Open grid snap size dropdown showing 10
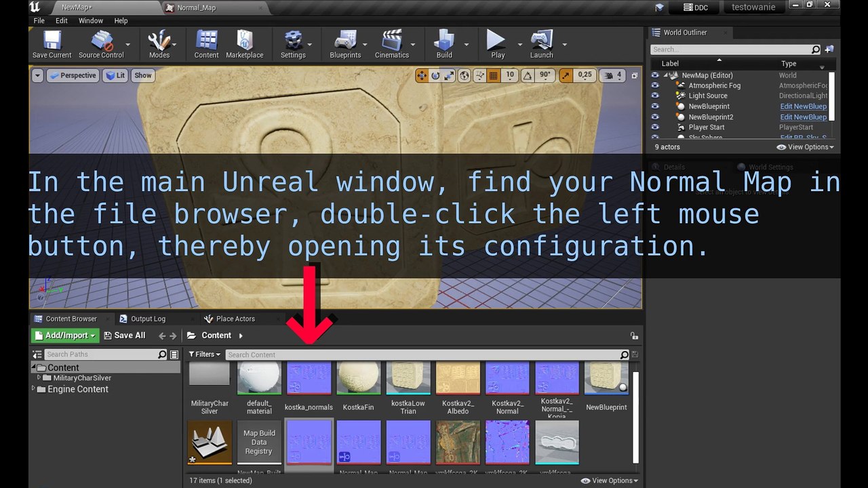The width and height of the screenshot is (868, 488). 510,75
